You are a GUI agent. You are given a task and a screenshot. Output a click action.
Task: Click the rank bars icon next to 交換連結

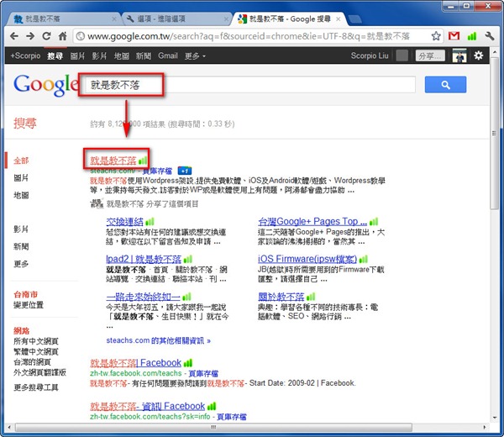[x=150, y=222]
